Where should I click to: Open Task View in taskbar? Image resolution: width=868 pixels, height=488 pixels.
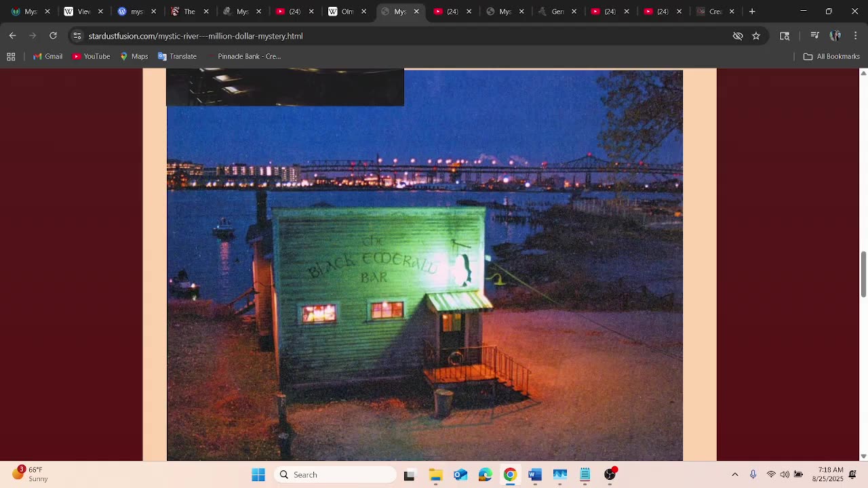click(409, 474)
